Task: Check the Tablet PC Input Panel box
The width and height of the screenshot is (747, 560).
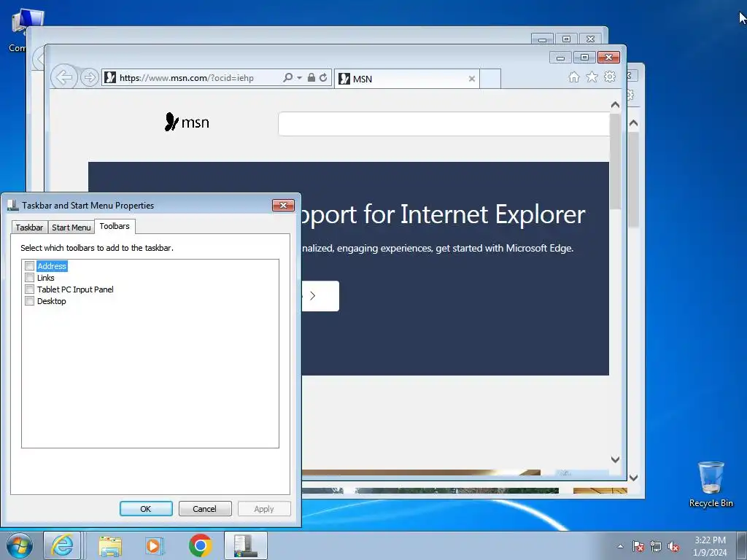Action: pyautogui.click(x=29, y=289)
